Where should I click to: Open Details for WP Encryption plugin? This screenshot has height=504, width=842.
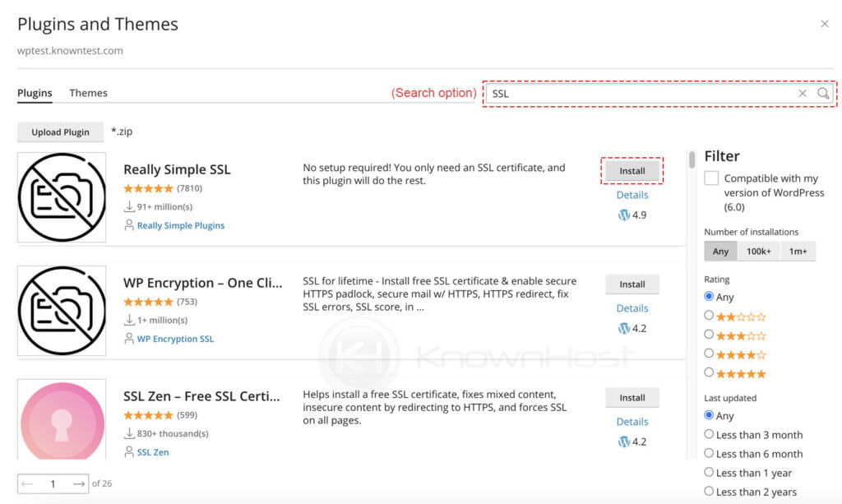coord(632,308)
